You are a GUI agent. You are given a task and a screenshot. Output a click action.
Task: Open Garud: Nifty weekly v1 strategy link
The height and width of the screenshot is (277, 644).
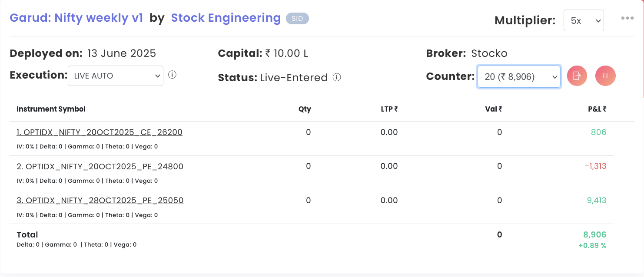point(76,18)
